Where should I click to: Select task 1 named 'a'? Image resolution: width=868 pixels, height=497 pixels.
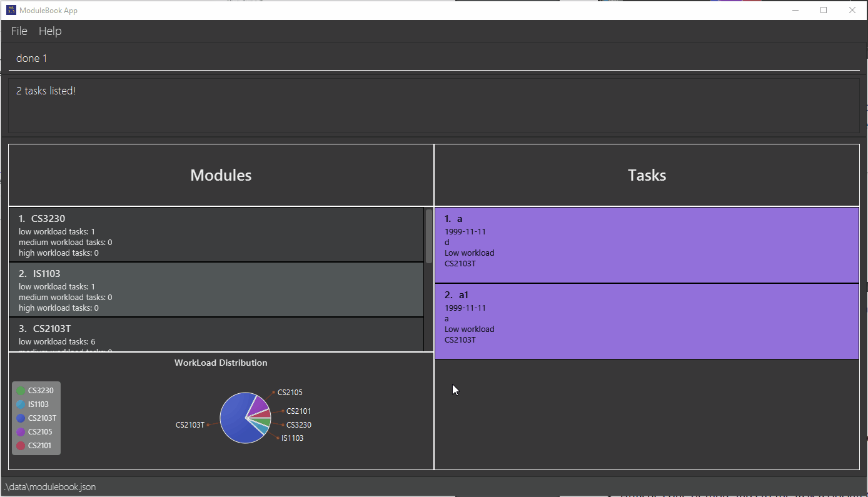[647, 245]
